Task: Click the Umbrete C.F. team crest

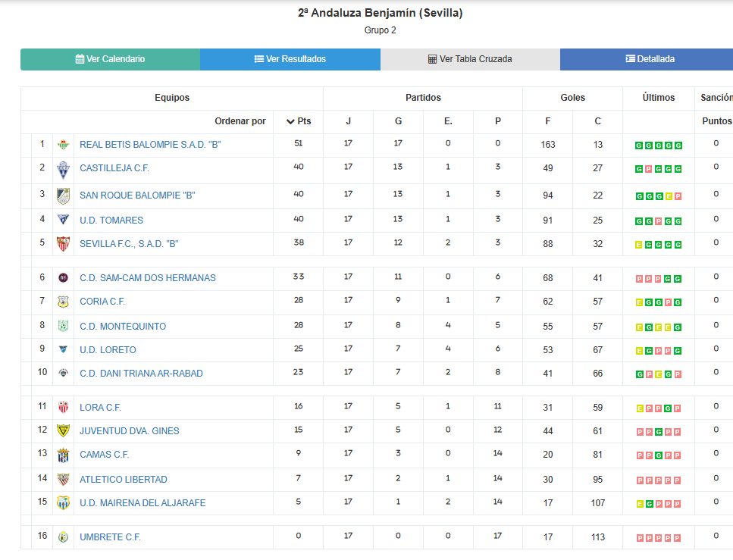Action: click(x=63, y=537)
